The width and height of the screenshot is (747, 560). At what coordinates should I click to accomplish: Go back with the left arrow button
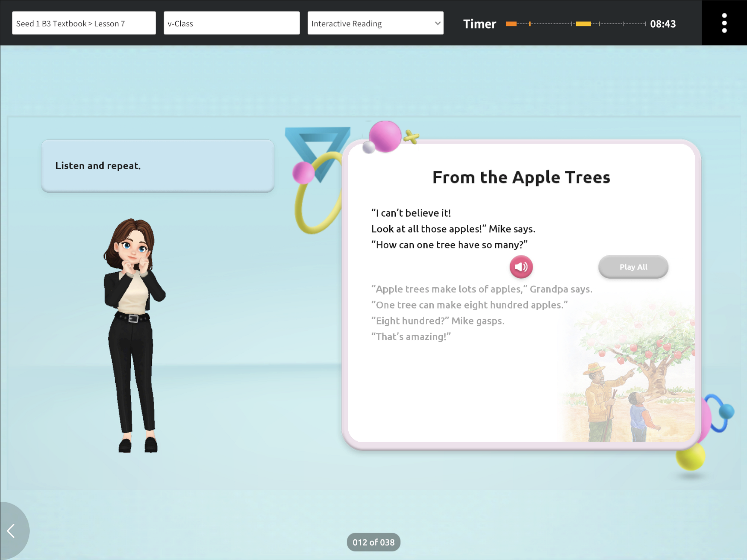coord(12,531)
